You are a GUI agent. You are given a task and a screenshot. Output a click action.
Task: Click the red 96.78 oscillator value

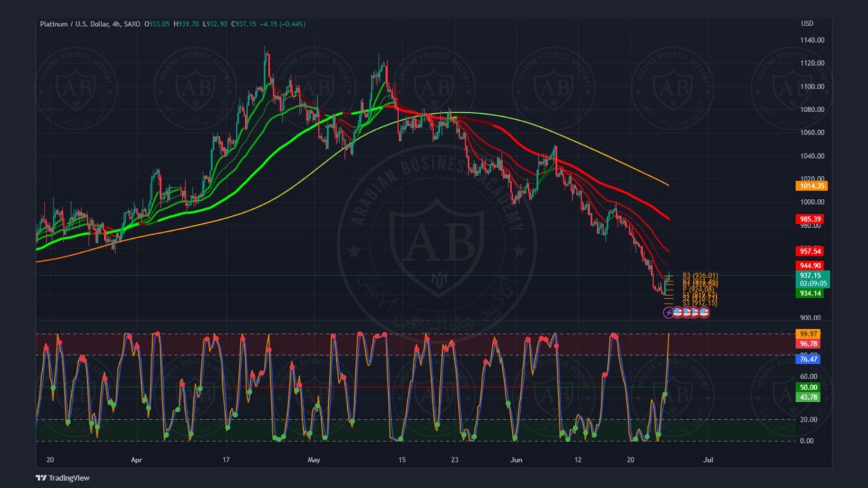pos(808,343)
